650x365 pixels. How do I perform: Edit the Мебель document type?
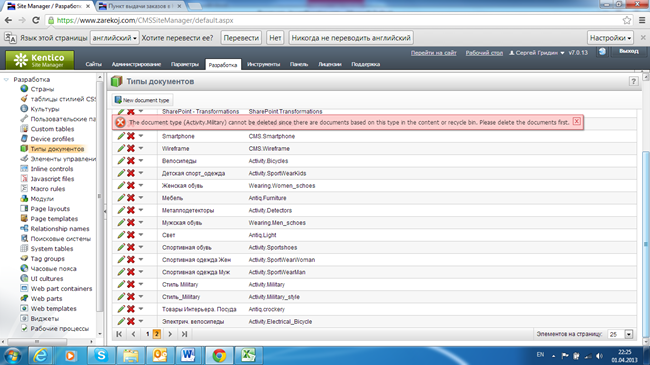click(x=121, y=198)
